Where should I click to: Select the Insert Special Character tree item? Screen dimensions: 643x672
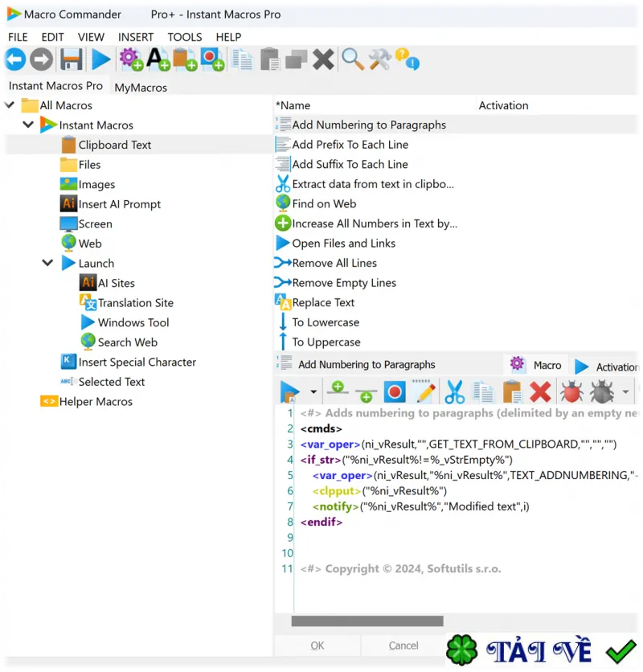tap(137, 362)
